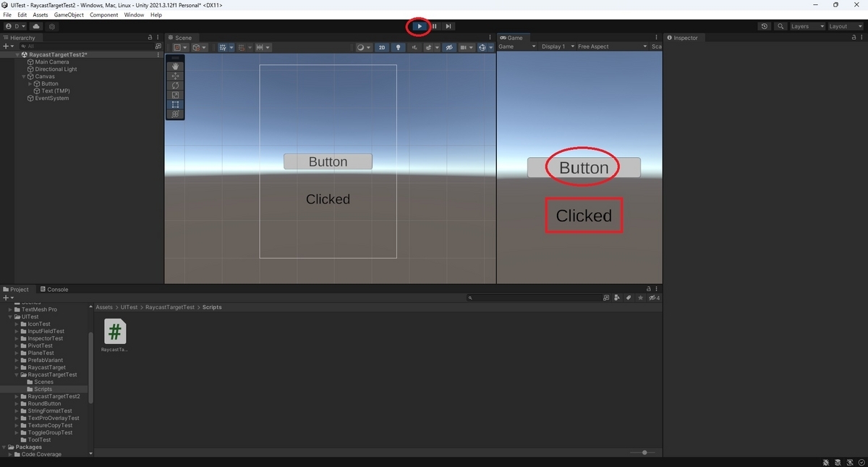Open the Layers dropdown

point(807,26)
